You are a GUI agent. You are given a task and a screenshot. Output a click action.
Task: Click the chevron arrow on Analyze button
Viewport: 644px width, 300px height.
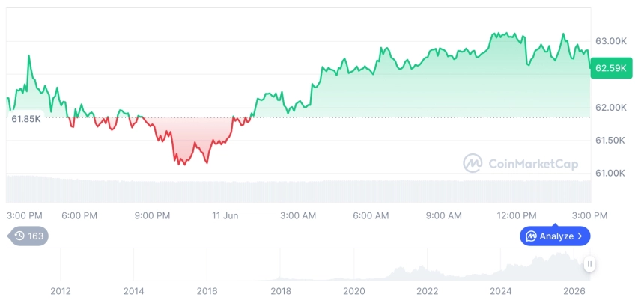580,236
